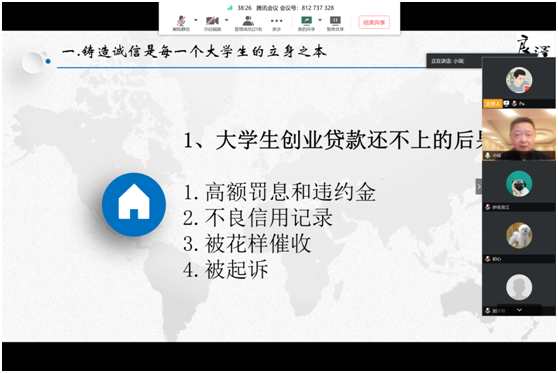This screenshot has height=373, width=558.
Task: Pause the current screen share
Action: tap(335, 23)
